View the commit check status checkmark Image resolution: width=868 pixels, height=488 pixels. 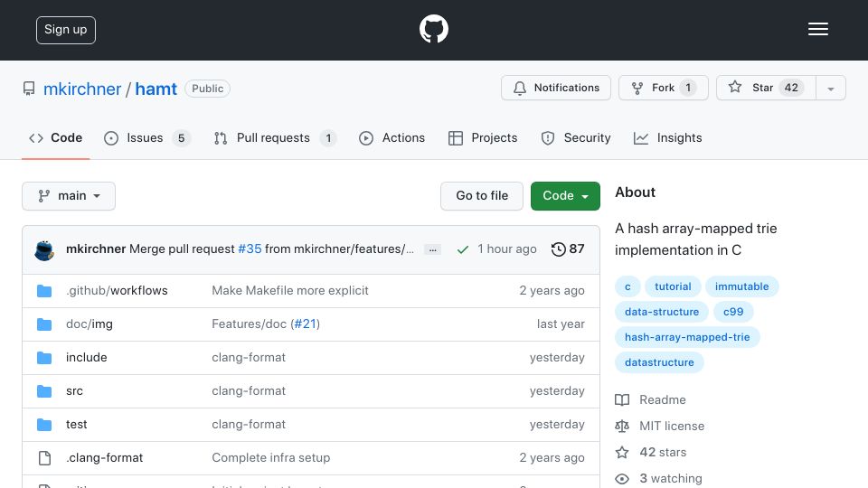pyautogui.click(x=462, y=250)
